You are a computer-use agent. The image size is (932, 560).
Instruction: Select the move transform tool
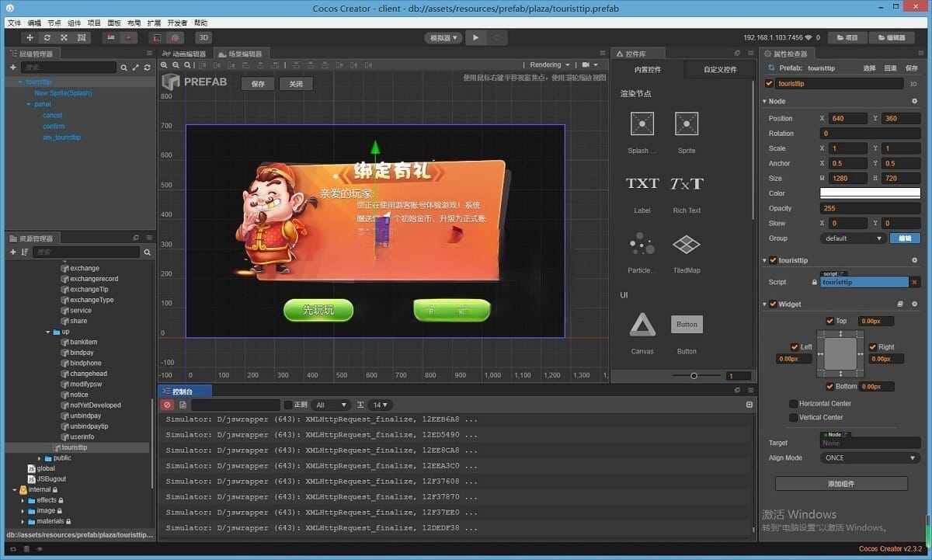click(30, 37)
